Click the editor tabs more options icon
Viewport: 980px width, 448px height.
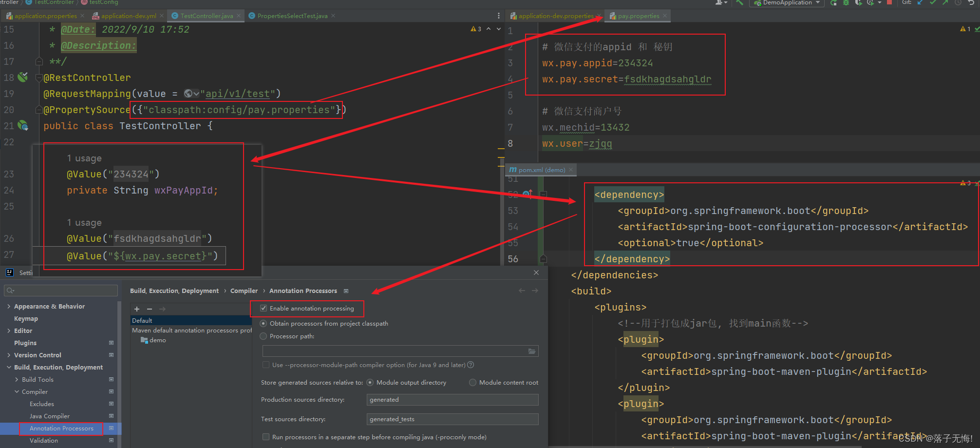coord(498,16)
